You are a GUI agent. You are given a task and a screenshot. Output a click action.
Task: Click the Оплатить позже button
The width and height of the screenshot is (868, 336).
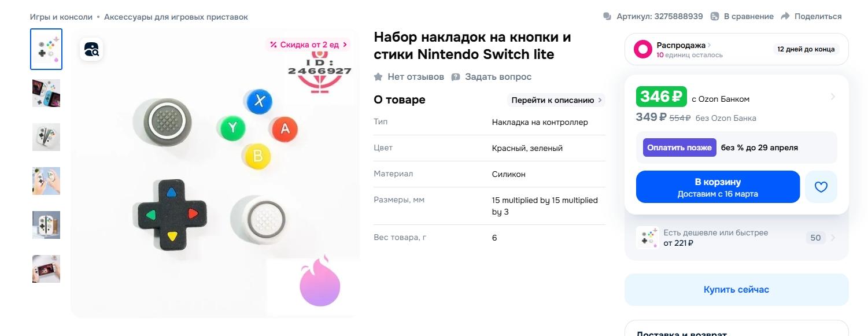point(679,147)
